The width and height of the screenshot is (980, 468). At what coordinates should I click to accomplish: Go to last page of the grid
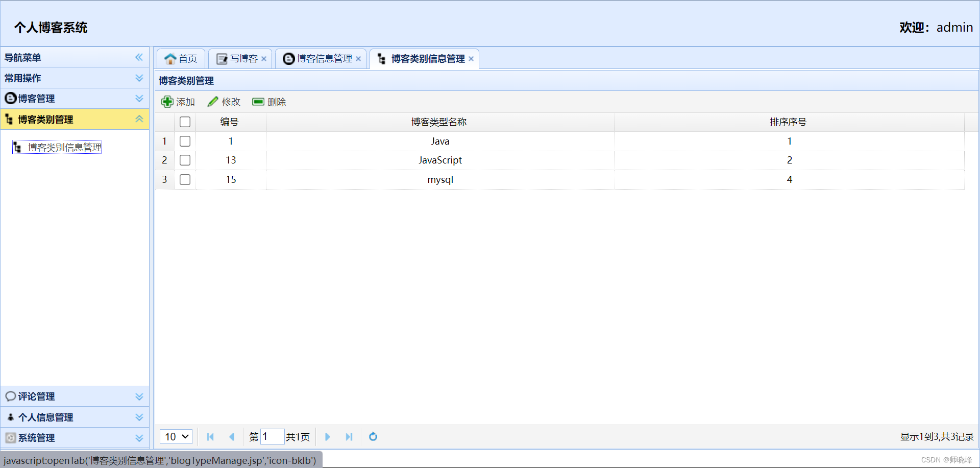[x=349, y=437]
